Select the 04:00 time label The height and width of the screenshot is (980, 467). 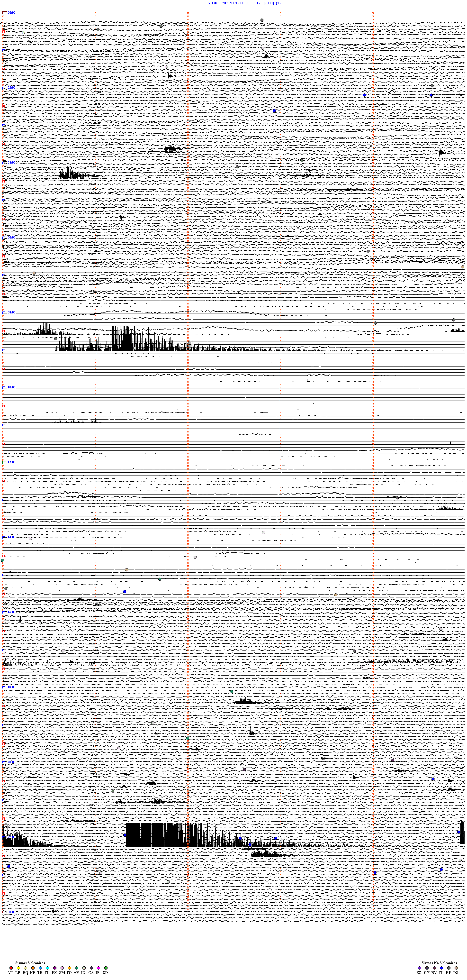tap(11, 163)
